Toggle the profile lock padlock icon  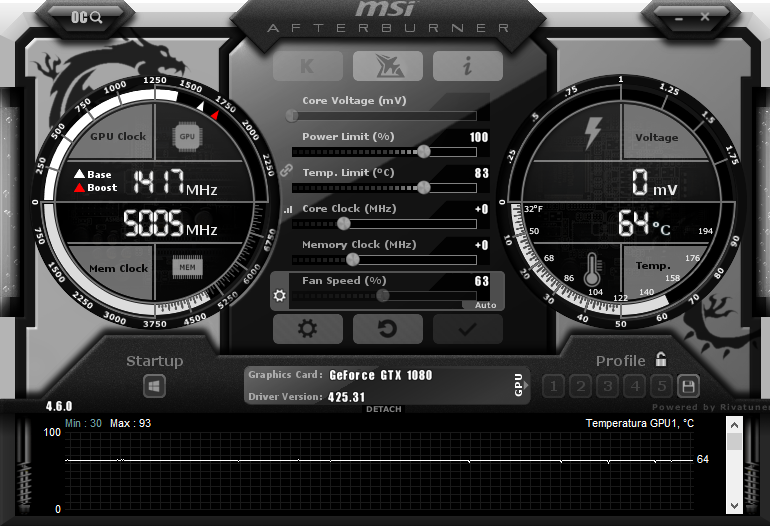pyautogui.click(x=661, y=360)
